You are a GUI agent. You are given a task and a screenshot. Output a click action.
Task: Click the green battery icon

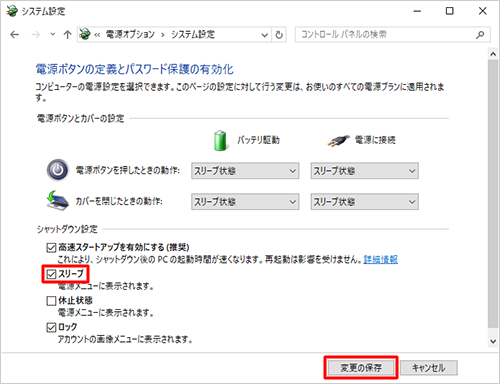coord(220,140)
